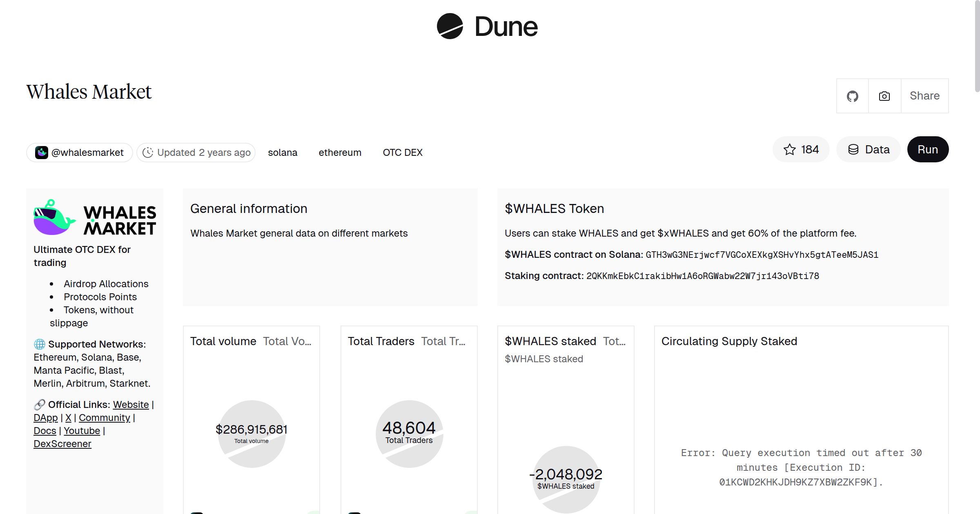Click the @whalesmarket avatar icon
Screen dimensions: 980x514
[41, 152]
